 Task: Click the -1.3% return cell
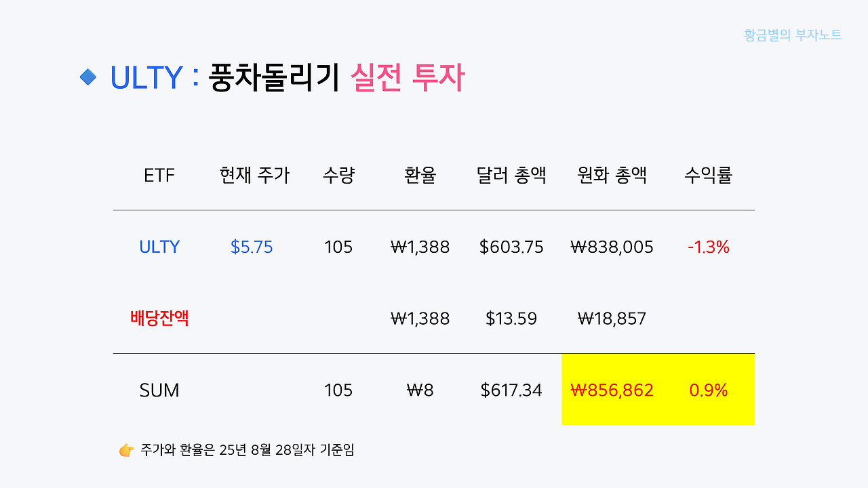point(709,247)
